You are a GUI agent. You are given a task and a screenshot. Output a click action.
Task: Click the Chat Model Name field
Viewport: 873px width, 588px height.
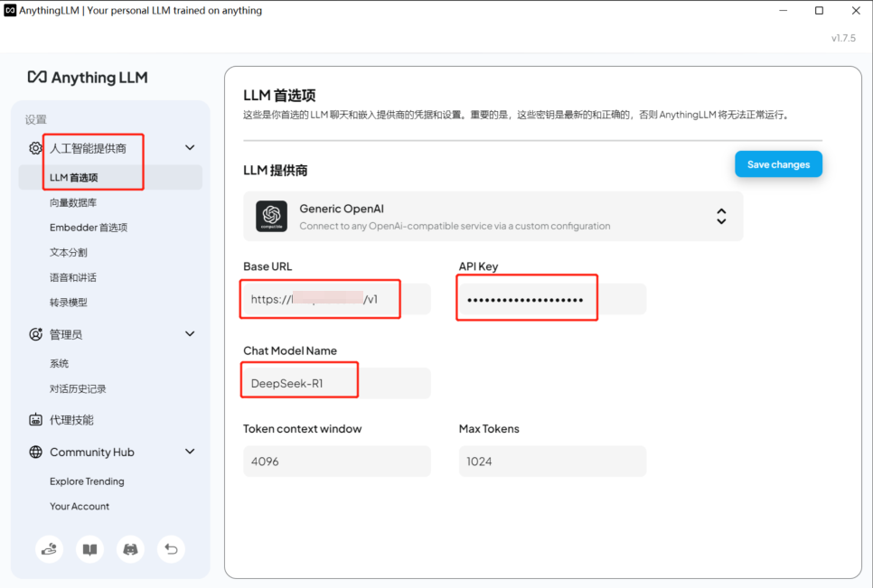pyautogui.click(x=337, y=383)
